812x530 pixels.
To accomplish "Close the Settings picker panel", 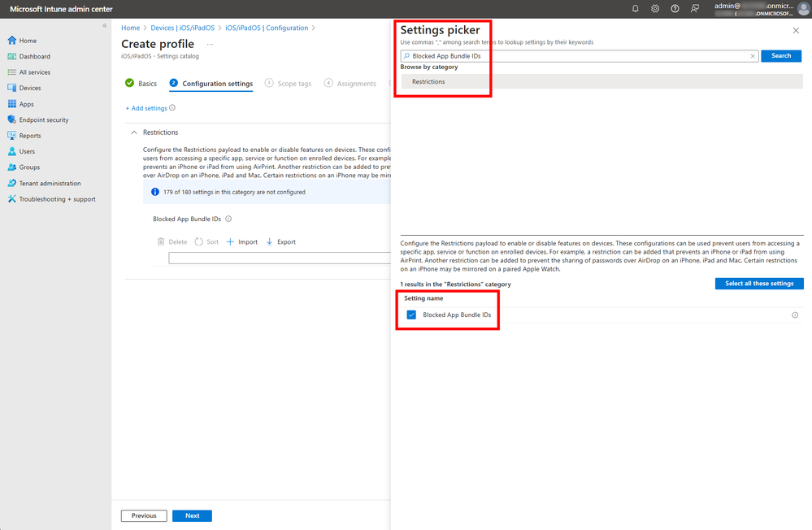I will [796, 31].
